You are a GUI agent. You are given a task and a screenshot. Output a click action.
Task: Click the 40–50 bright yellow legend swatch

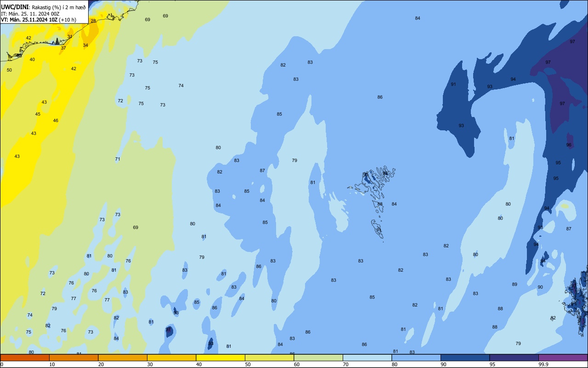coord(220,357)
